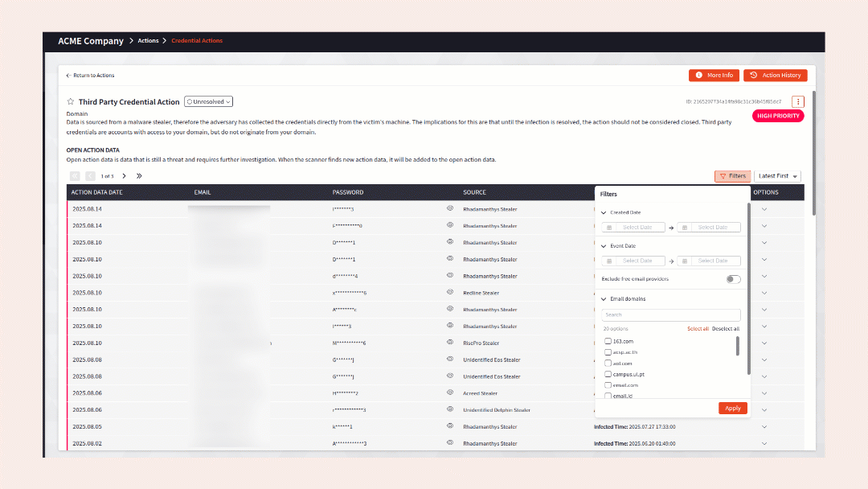This screenshot has height=489, width=868.
Task: Click the Return to Actions link
Action: pyautogui.click(x=91, y=76)
